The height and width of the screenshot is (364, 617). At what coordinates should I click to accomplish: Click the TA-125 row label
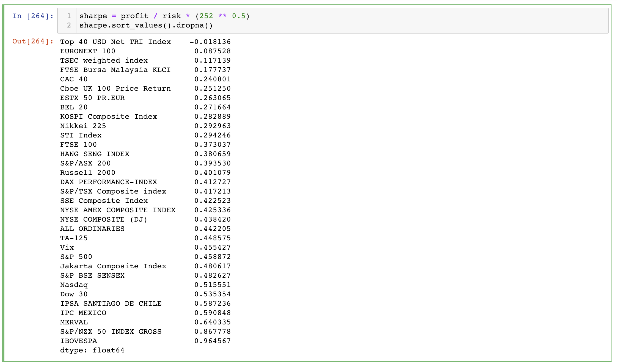tap(74, 238)
